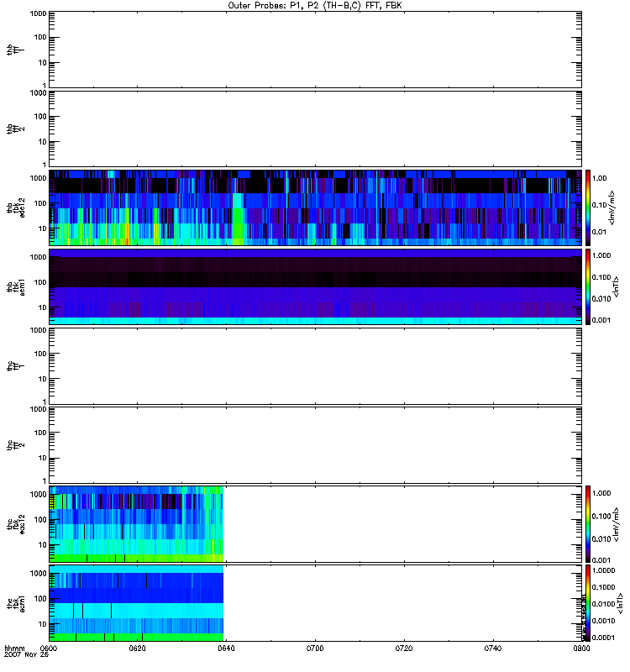Select the 0800 time axis tick label

[x=579, y=649]
